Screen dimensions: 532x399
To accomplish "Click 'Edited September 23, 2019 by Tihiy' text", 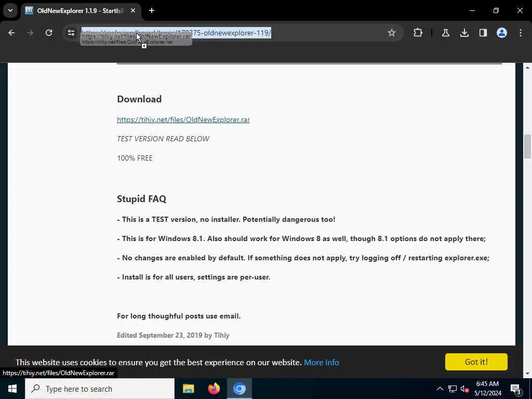I will 173,335.
